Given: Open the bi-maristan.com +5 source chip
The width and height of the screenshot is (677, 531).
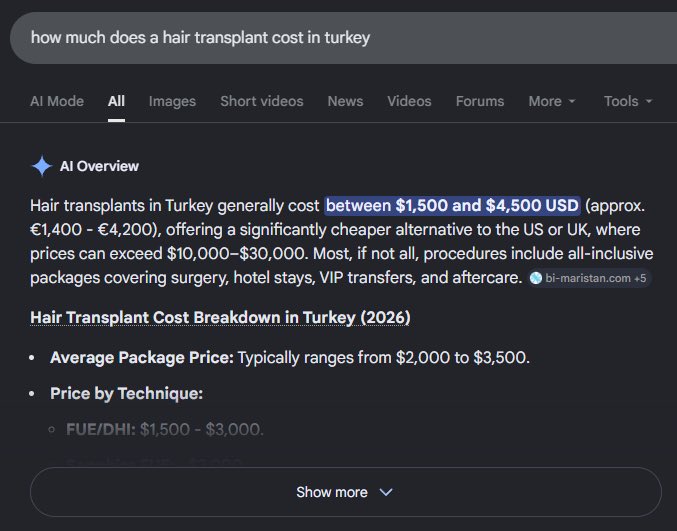Looking at the screenshot, I should (x=589, y=278).
